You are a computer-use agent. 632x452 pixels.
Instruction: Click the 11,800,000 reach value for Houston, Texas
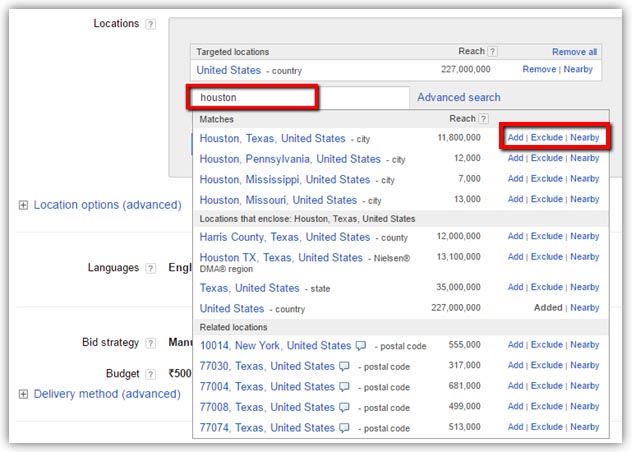pyautogui.click(x=459, y=138)
